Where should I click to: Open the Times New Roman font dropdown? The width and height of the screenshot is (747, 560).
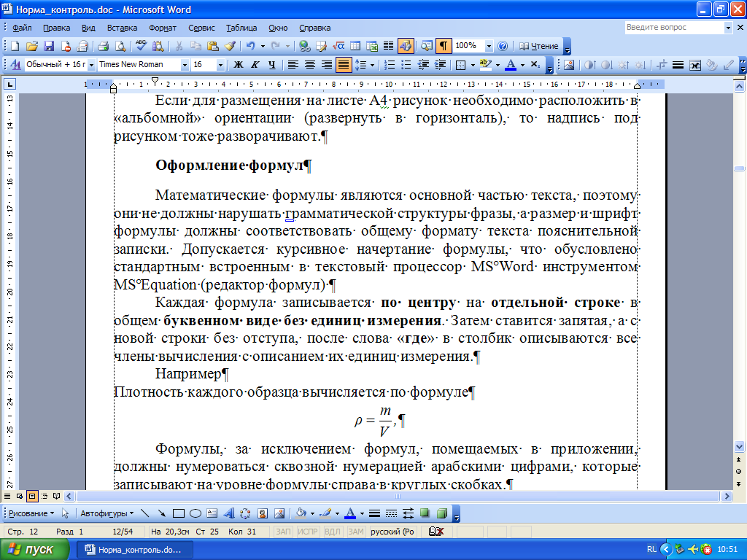185,65
